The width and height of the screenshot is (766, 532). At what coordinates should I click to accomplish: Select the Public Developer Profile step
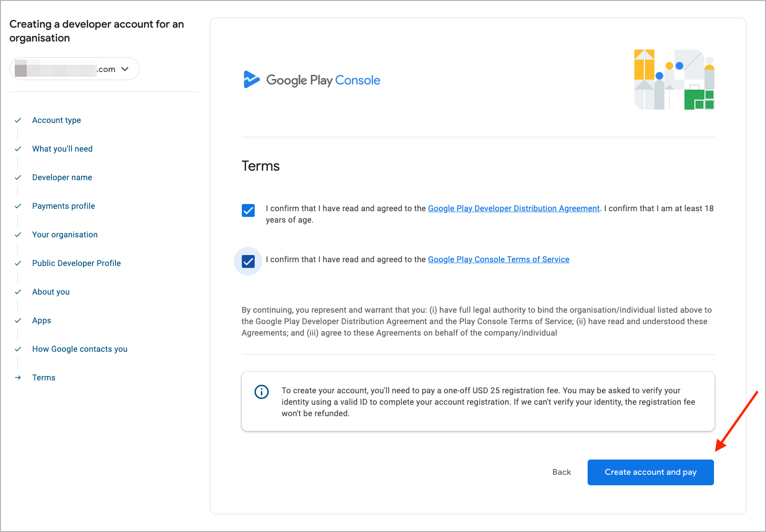(x=76, y=263)
